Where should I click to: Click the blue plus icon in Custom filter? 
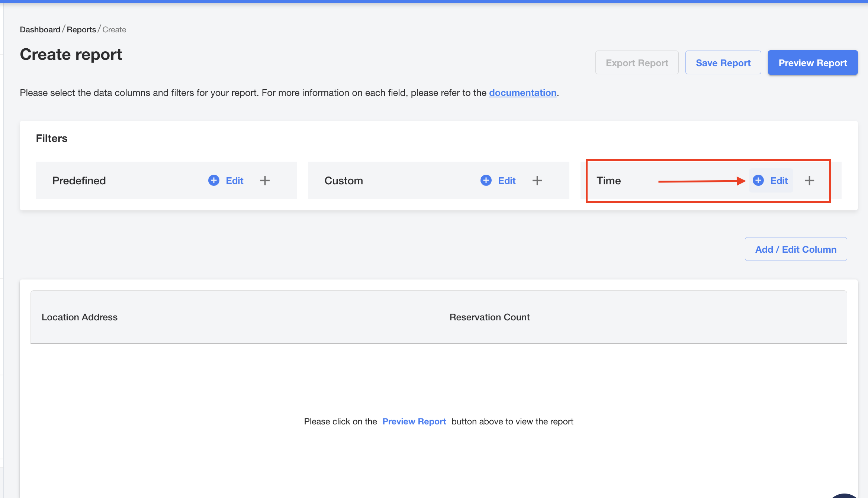486,181
